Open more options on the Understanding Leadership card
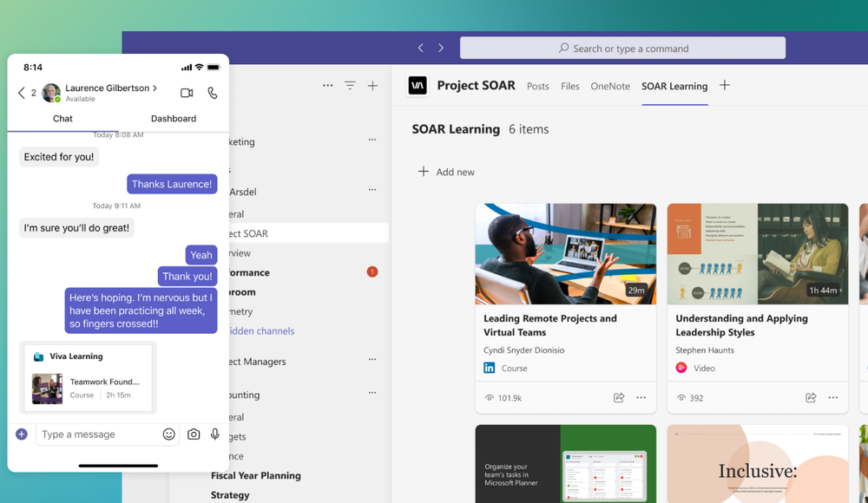 832,397
